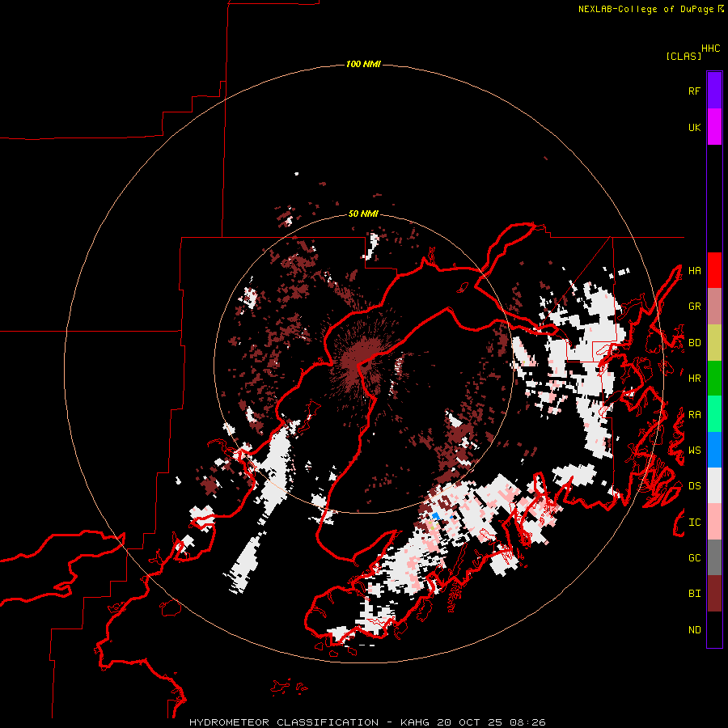Click the GR legend label
The height and width of the screenshot is (728, 728).
click(x=694, y=306)
